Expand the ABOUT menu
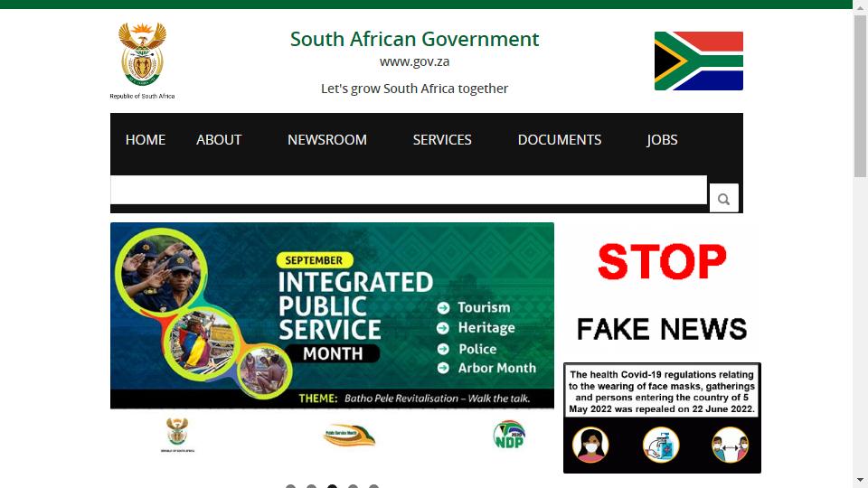This screenshot has width=868, height=488. 219,140
